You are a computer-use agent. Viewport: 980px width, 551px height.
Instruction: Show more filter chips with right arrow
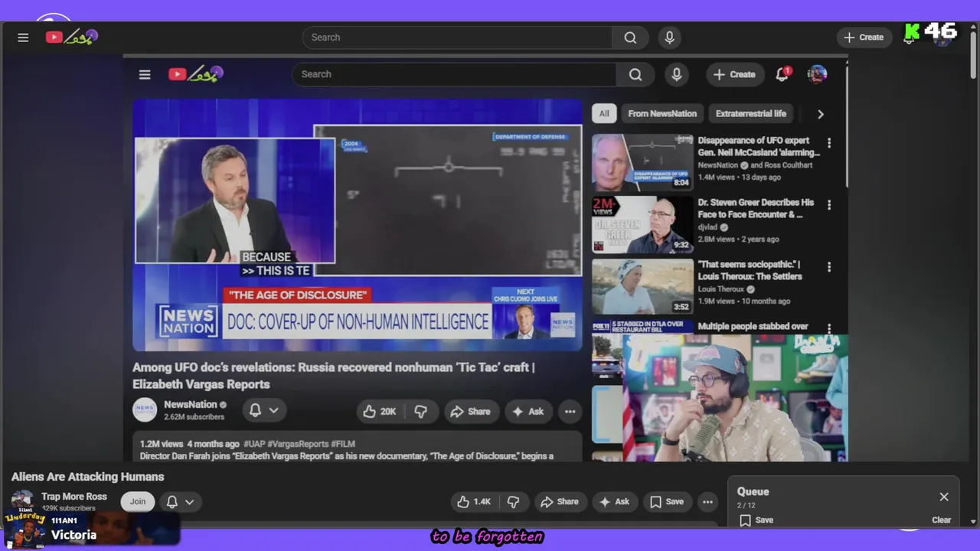tap(820, 113)
